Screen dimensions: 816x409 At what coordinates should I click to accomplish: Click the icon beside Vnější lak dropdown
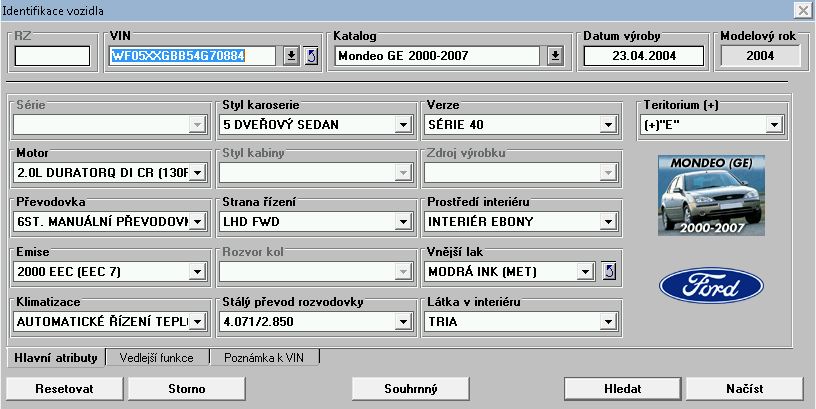tap(609, 271)
